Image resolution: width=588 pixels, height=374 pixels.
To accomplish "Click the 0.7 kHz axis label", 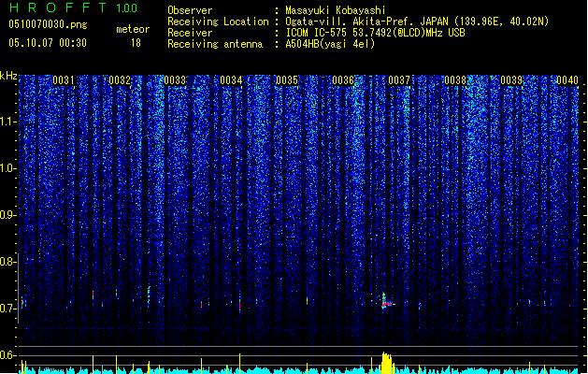I will coord(7,309).
